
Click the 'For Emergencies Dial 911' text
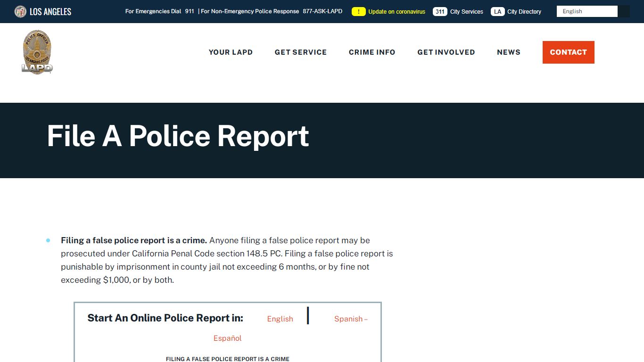pyautogui.click(x=160, y=11)
